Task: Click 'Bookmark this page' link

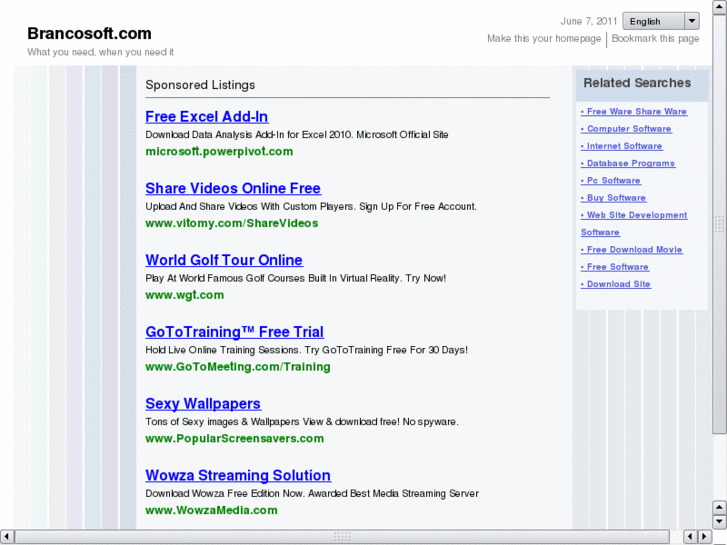Action: 655,38
